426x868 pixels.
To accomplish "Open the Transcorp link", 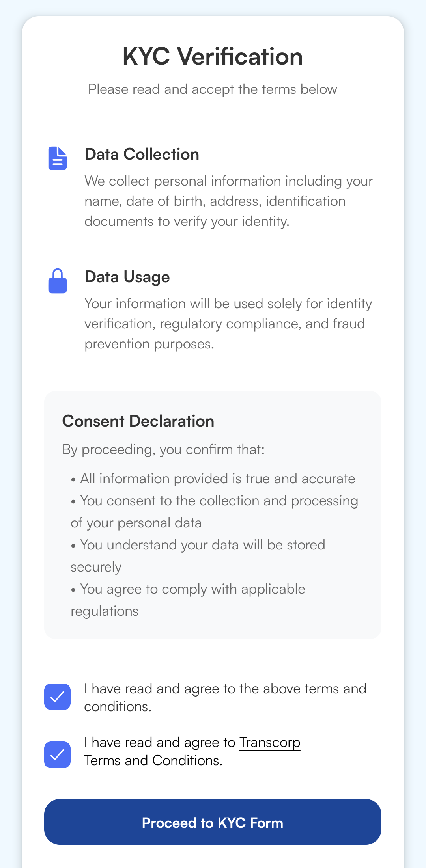I will point(270,742).
